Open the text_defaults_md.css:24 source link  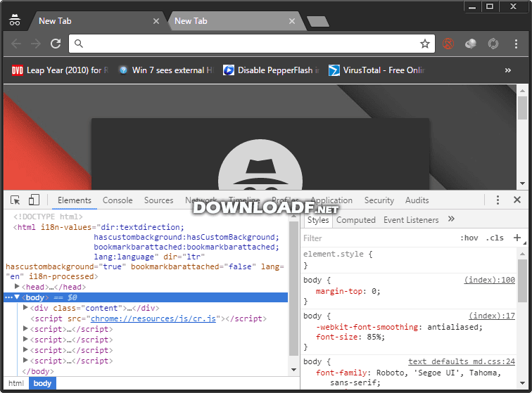point(462,361)
